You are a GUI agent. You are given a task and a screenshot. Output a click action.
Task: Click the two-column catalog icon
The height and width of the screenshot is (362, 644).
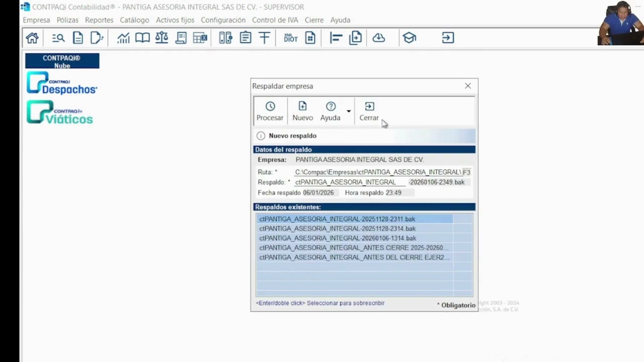click(226, 38)
